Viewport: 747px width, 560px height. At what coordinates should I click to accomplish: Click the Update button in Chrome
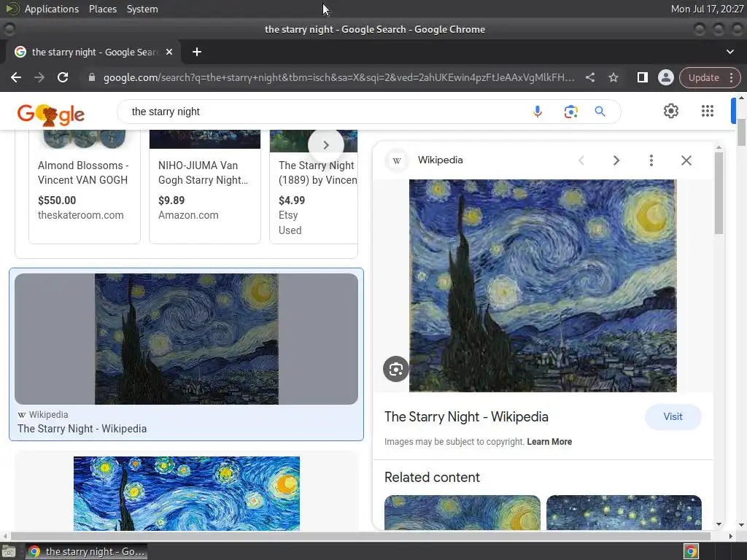pos(704,77)
